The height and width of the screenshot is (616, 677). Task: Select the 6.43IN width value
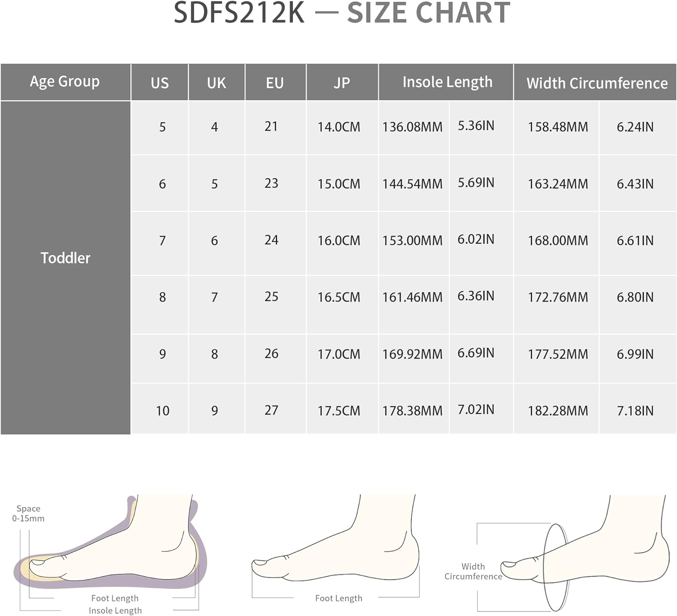coord(635,184)
